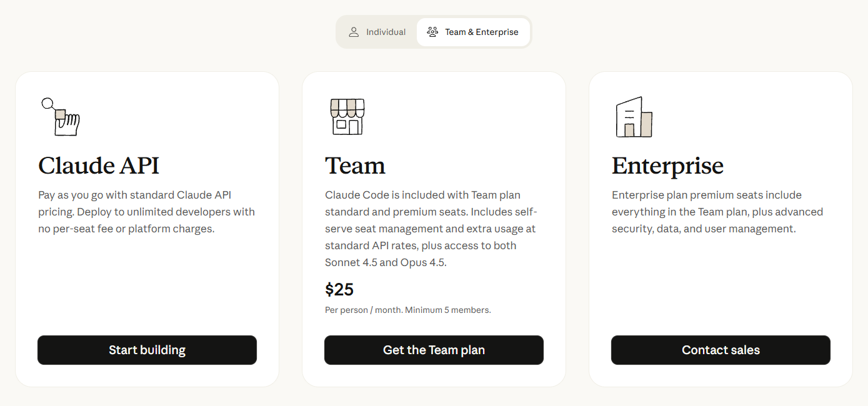Click the Enterprise premium seats description
Image resolution: width=868 pixels, height=406 pixels.
pyautogui.click(x=717, y=212)
